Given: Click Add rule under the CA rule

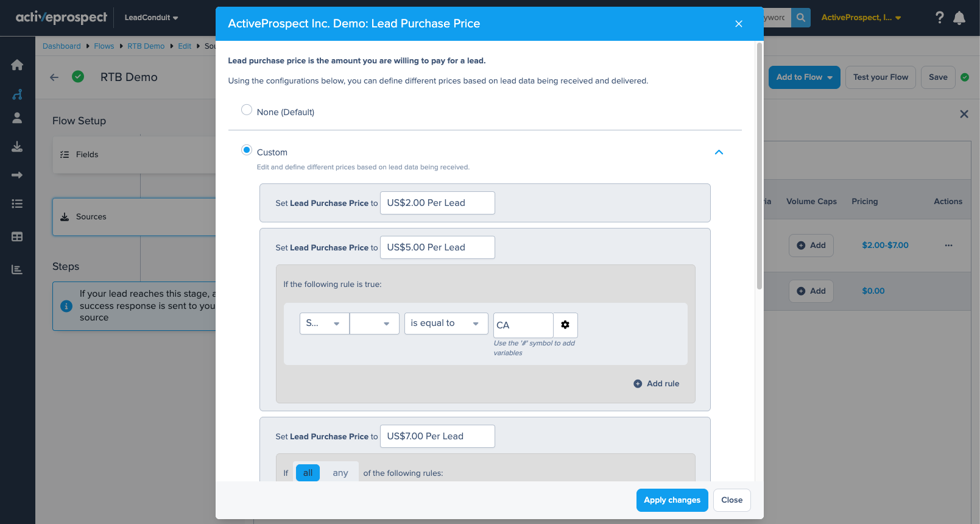Looking at the screenshot, I should pyautogui.click(x=656, y=384).
